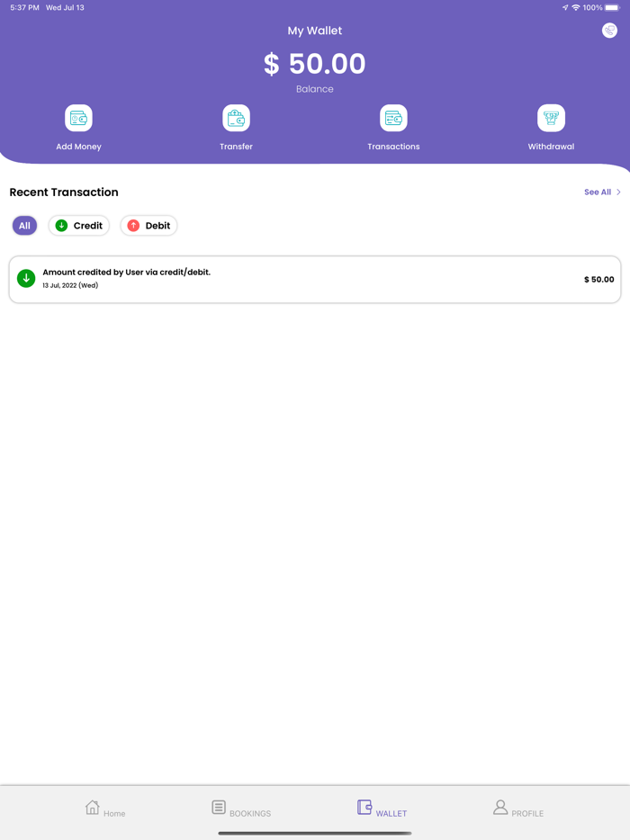The width and height of the screenshot is (630, 840).
Task: Click the Recent Transaction heading
Action: (64, 192)
